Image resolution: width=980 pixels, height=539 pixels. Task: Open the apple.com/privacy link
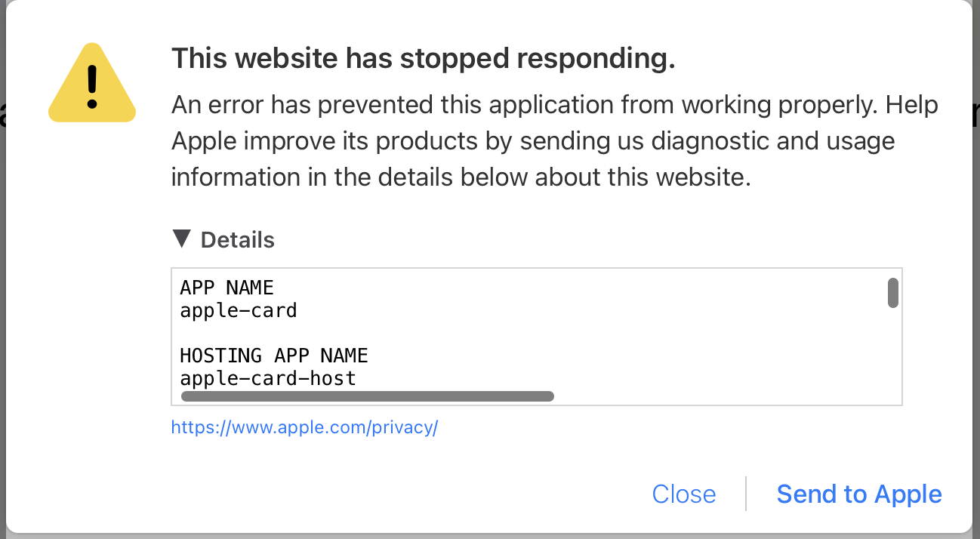click(304, 427)
